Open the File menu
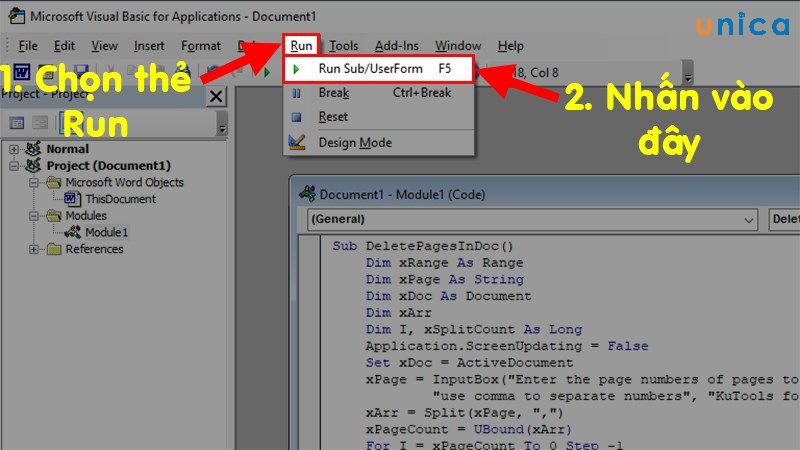The height and width of the screenshot is (450, 800). 28,46
